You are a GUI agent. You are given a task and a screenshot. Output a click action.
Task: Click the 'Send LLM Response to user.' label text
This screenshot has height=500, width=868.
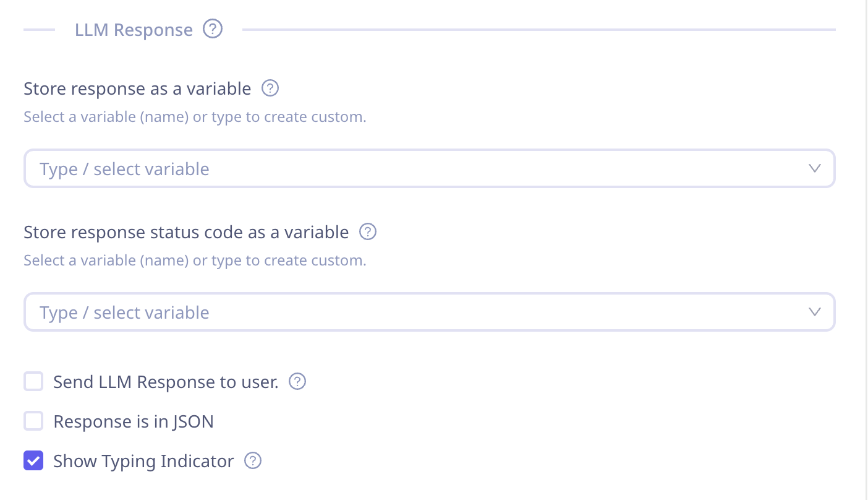tap(166, 382)
